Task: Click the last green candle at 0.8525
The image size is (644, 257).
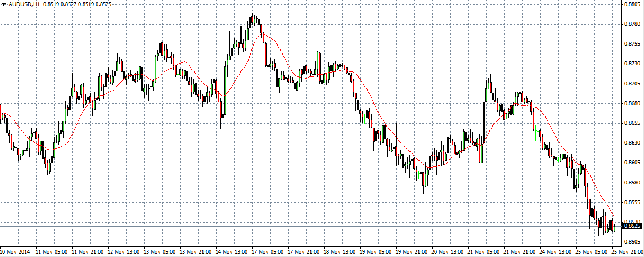Action: click(x=615, y=228)
